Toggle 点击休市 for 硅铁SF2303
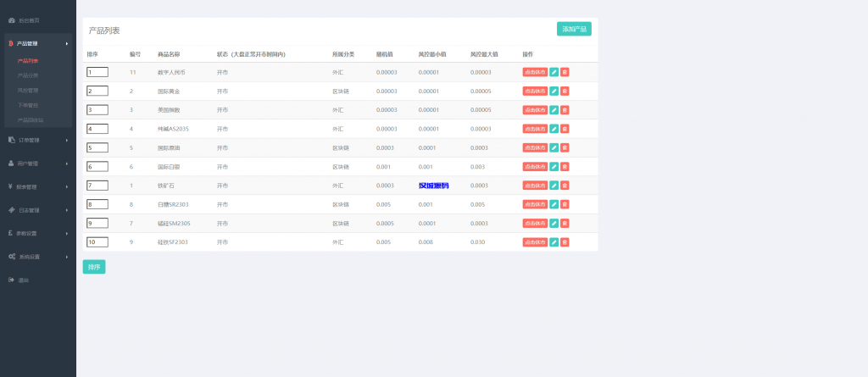868x377 pixels. (x=534, y=242)
